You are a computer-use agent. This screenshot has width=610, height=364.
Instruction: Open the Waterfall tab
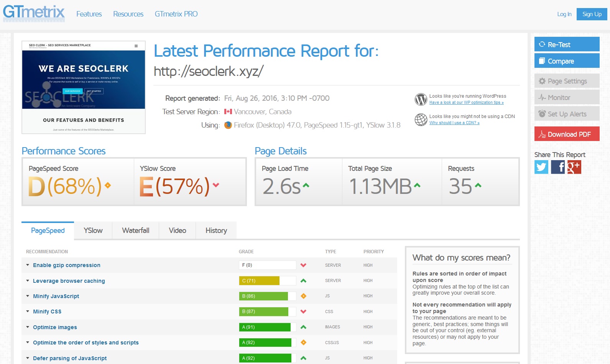[135, 231]
